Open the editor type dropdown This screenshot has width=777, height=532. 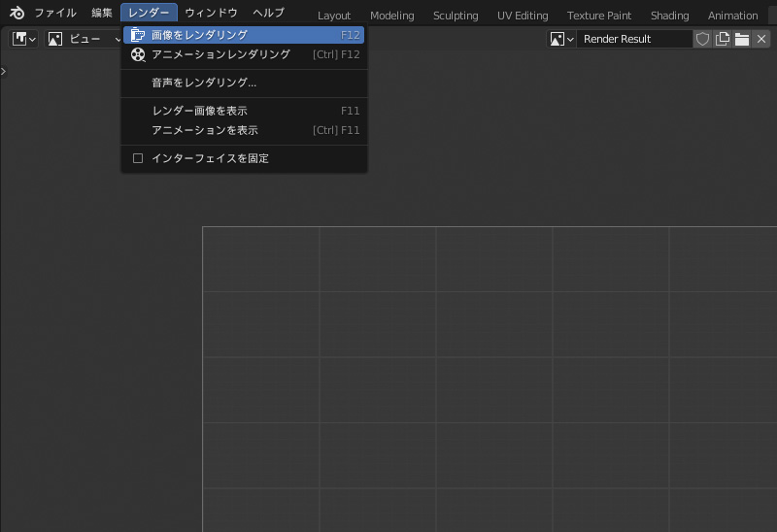pyautogui.click(x=24, y=39)
